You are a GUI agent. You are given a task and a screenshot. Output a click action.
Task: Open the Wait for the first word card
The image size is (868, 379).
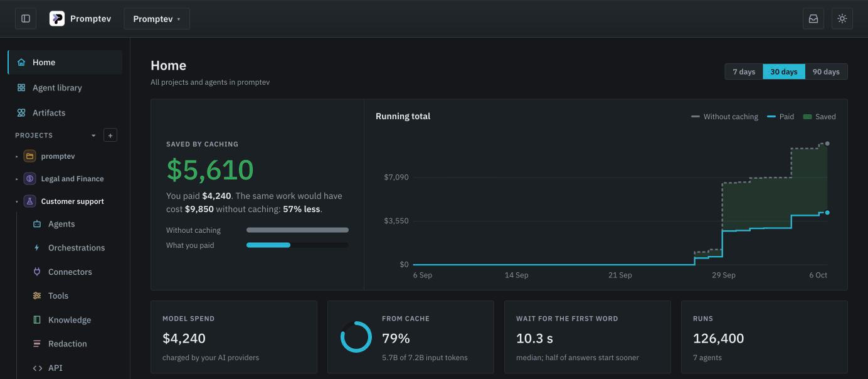(588, 338)
